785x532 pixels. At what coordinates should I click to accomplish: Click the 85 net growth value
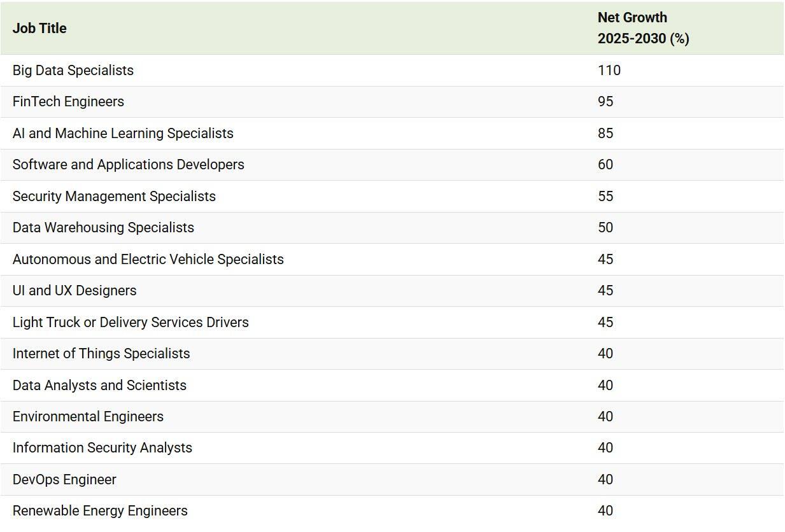click(x=605, y=133)
